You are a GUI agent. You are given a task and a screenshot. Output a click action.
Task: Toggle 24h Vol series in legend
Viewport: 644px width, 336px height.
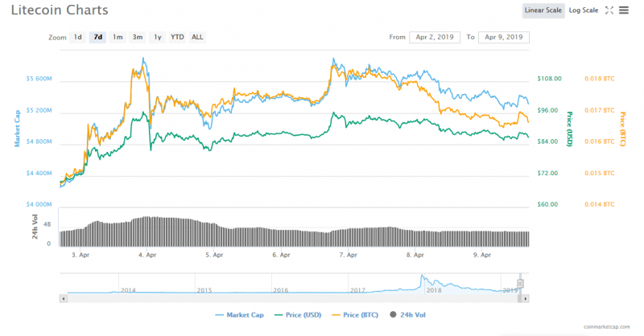pos(411,314)
